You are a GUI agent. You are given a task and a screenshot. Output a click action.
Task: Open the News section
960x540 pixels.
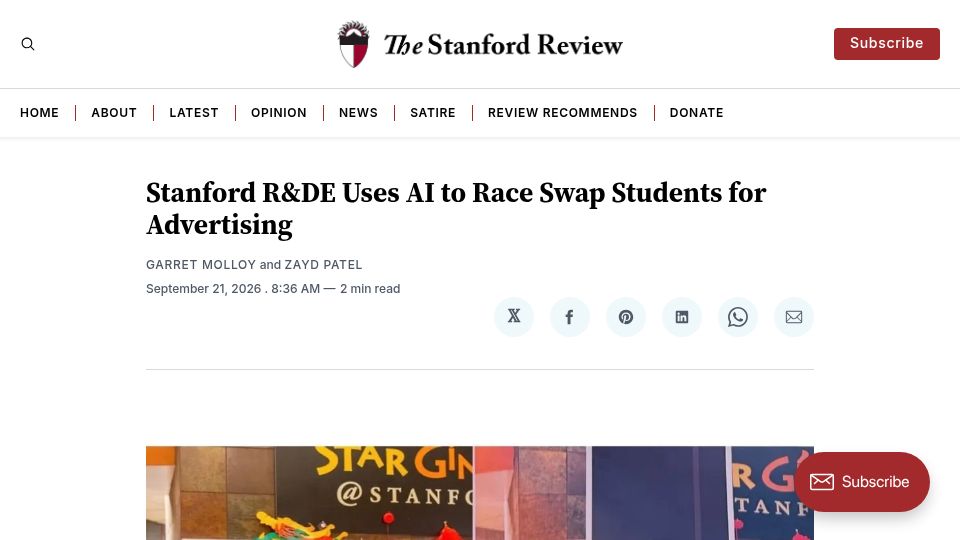358,113
